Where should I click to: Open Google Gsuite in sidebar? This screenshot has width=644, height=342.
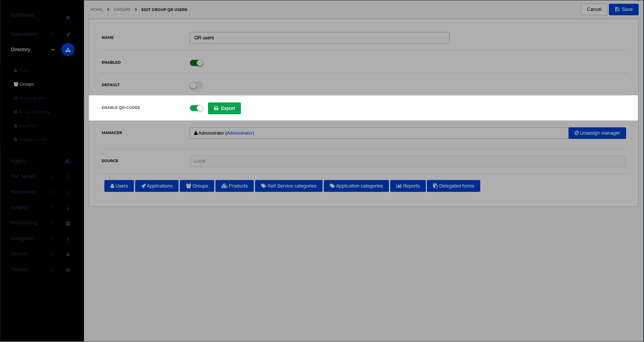click(30, 140)
